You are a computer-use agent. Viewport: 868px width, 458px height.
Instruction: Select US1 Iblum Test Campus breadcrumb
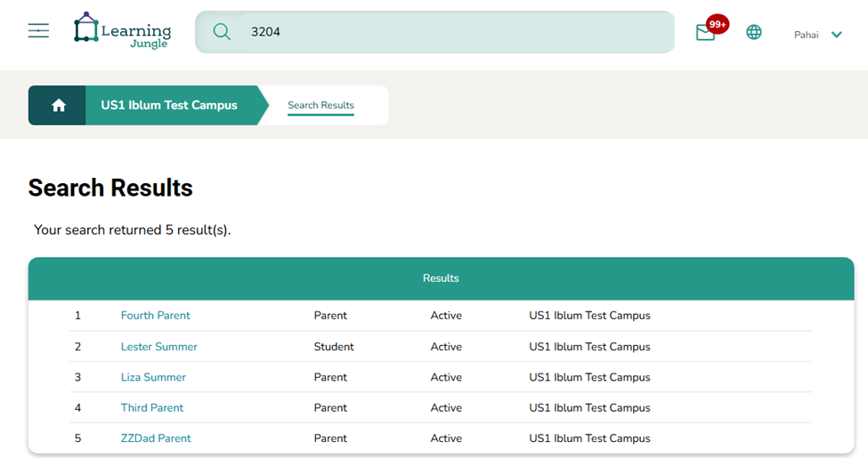point(169,106)
